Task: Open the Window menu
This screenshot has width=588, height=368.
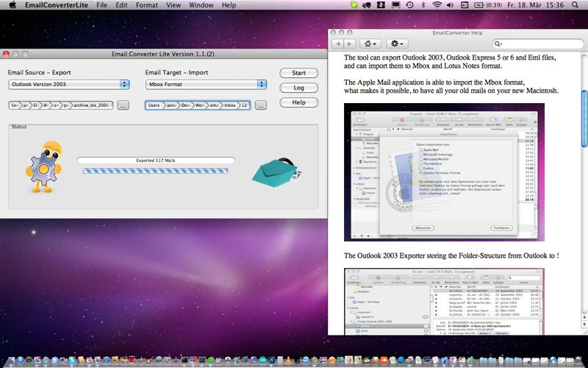Action: click(x=201, y=5)
